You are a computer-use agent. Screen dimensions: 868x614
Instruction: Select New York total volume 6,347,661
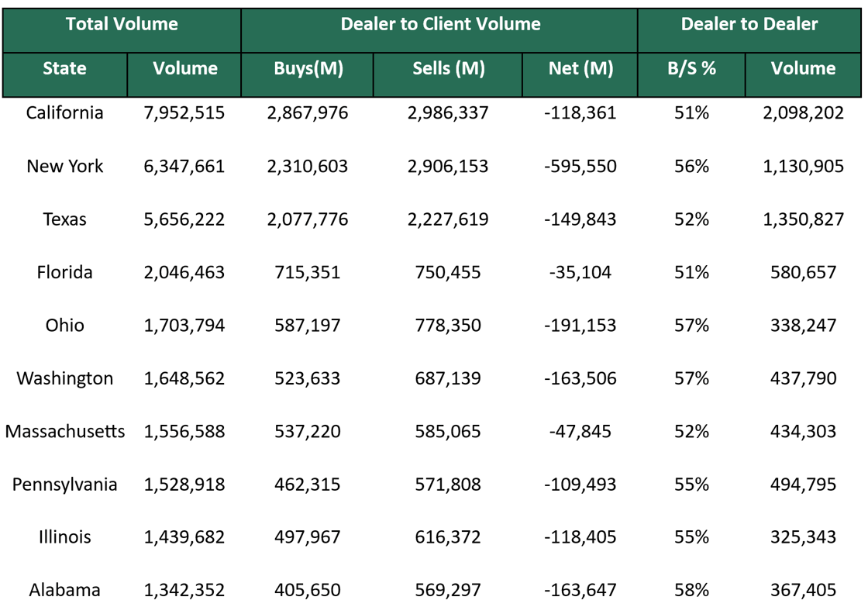tap(184, 166)
